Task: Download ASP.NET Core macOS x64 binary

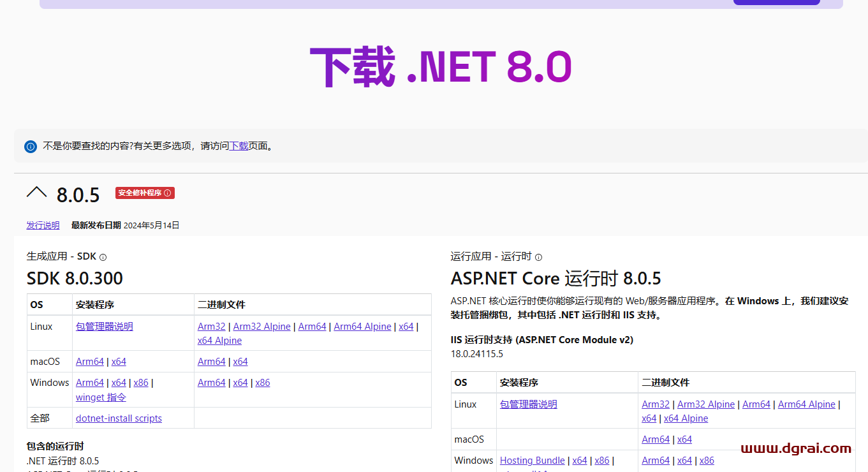Action: 684,439
